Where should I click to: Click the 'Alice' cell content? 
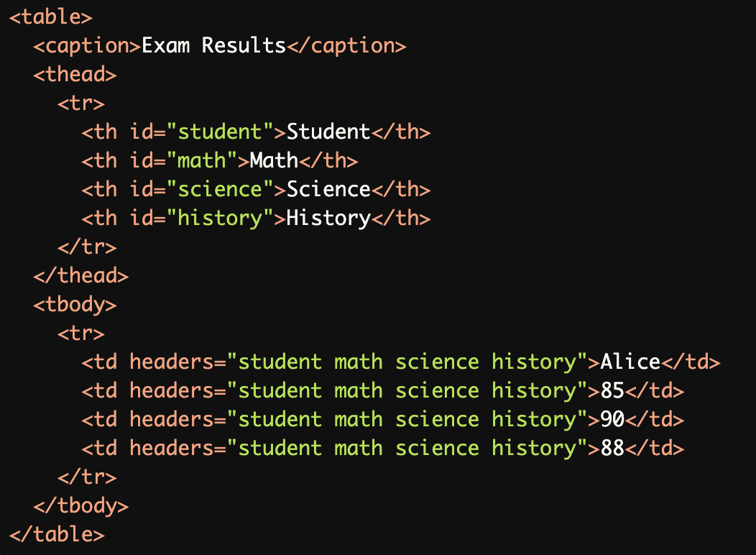point(630,362)
